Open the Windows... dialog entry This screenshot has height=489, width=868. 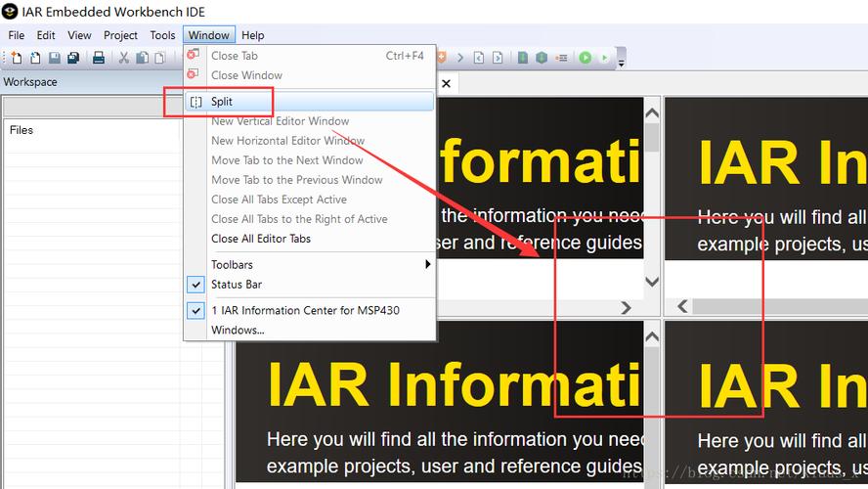[x=238, y=330]
